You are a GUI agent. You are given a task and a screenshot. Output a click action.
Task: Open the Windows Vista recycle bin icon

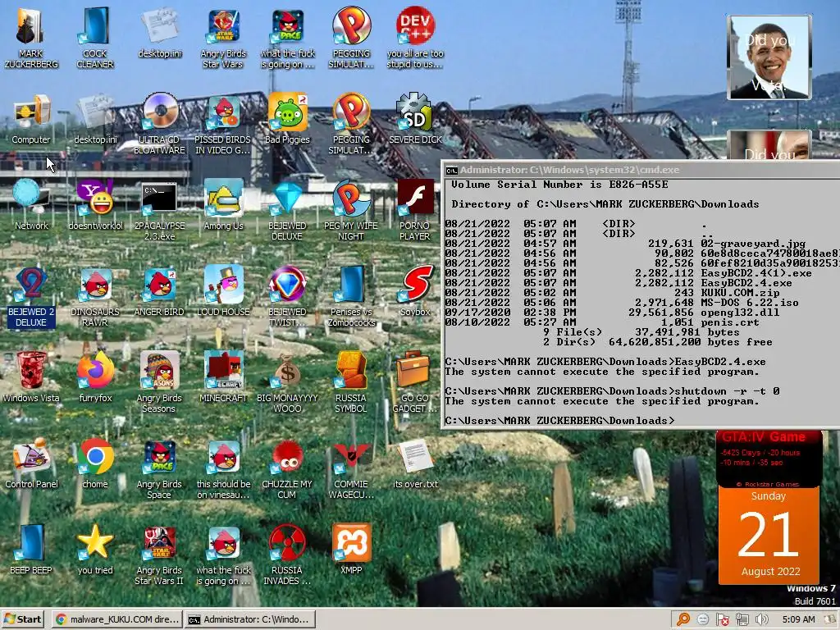(31, 377)
